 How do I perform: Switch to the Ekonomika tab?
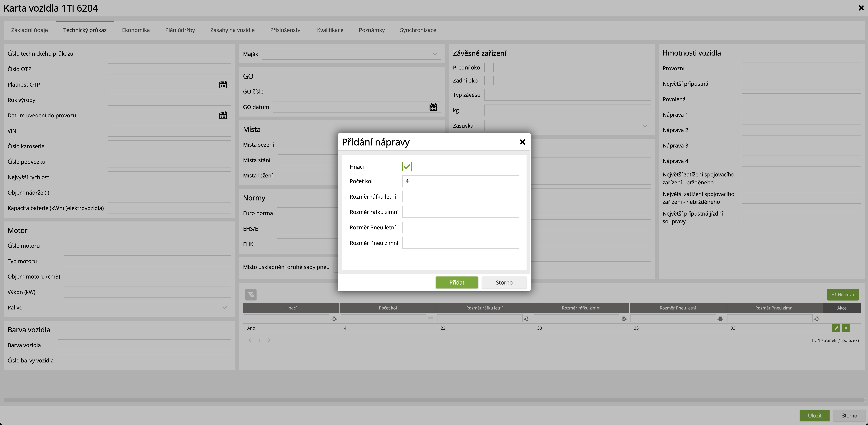coord(136,30)
